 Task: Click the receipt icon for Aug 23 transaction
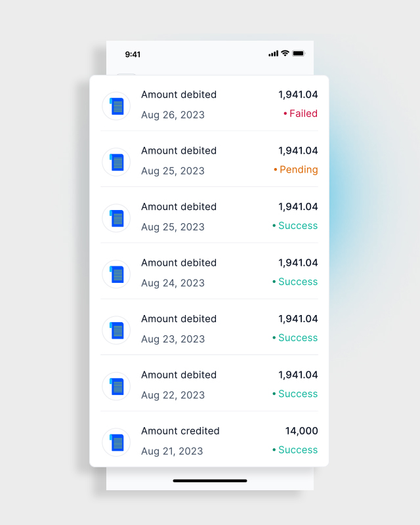116,330
